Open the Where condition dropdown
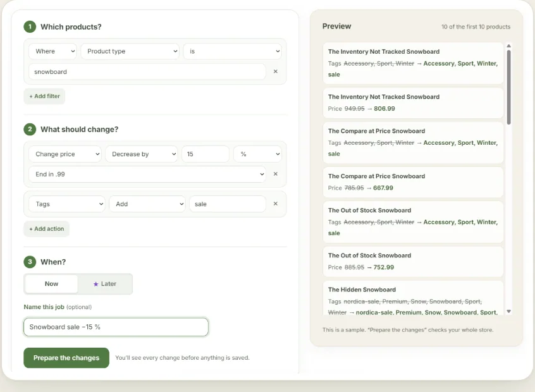Image resolution: width=535 pixels, height=392 pixels. (x=53, y=51)
